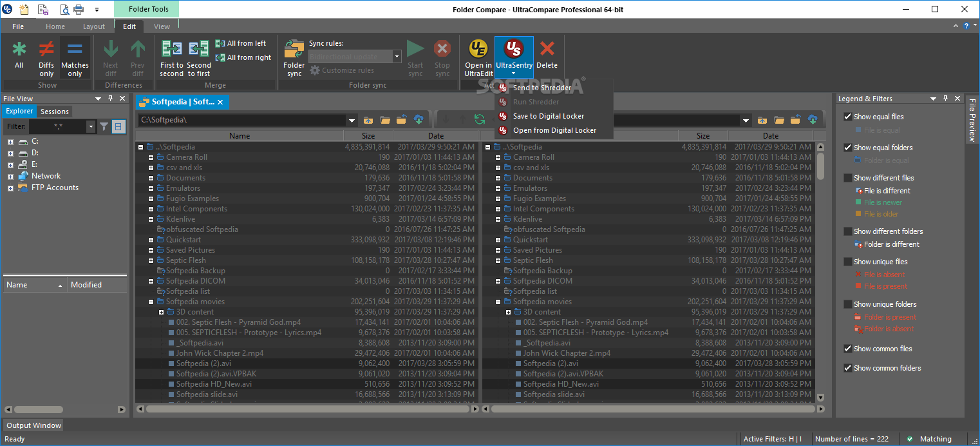Expand FTP Accounts node
The image size is (980, 446).
tap(10, 188)
